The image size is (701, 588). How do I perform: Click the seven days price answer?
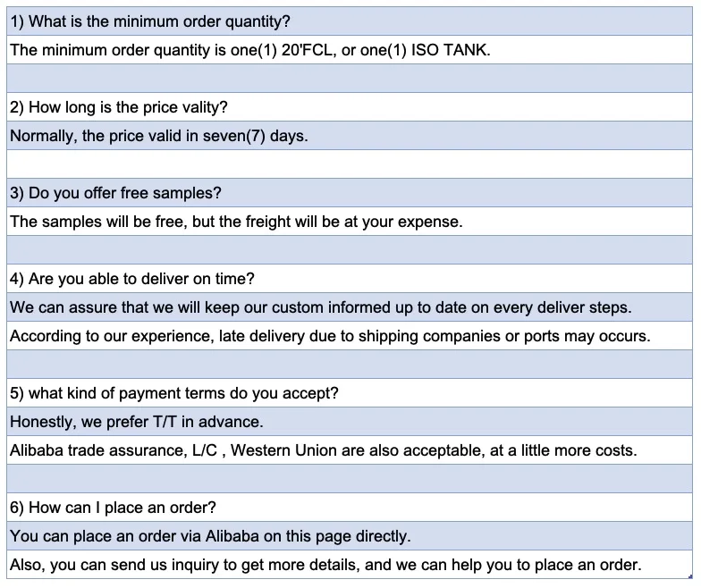pos(350,136)
